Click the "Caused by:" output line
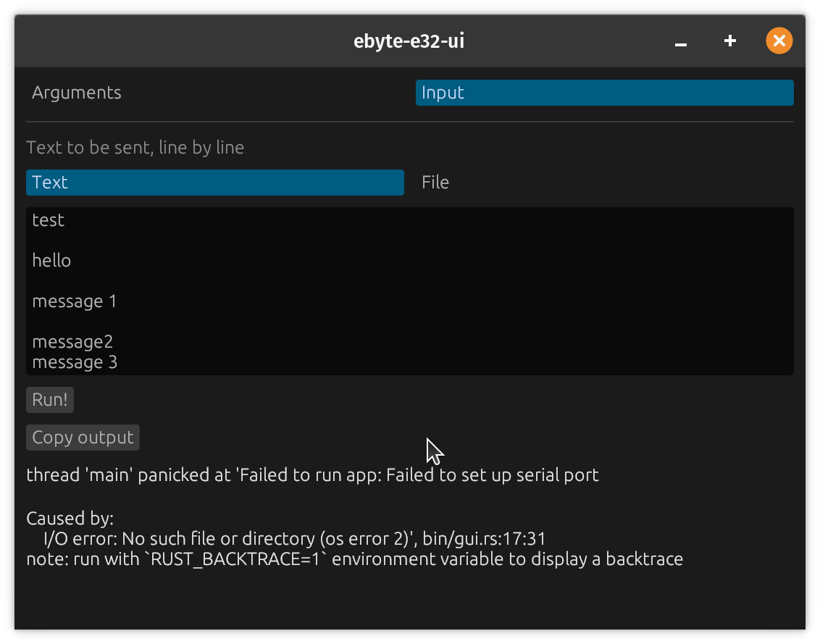Screen dimensions: 820x644 (70, 519)
